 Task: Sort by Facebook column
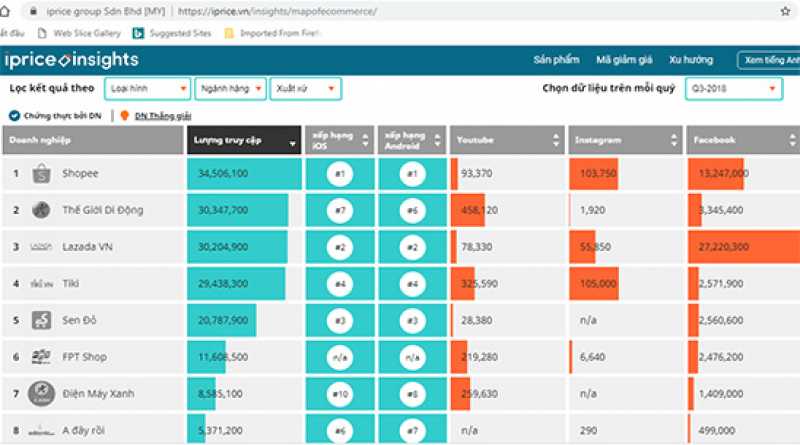(x=743, y=140)
